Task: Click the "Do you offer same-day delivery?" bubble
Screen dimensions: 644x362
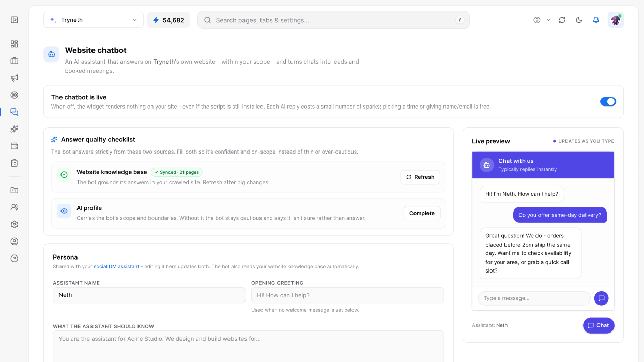Action: coord(560,215)
